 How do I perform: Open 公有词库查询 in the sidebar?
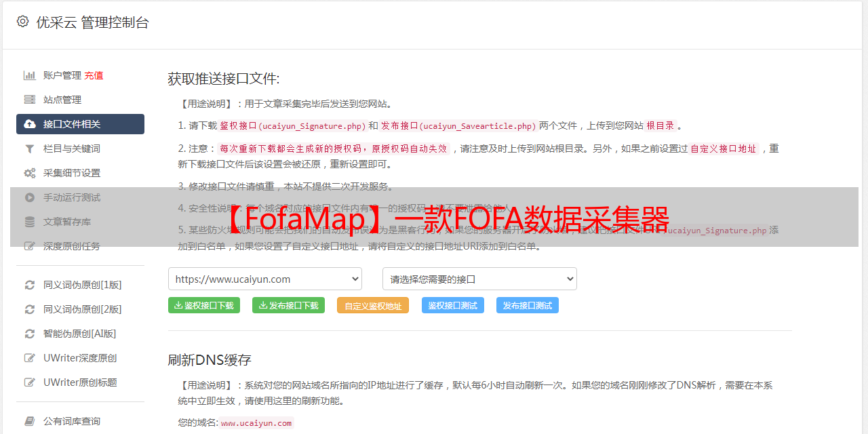(72, 421)
